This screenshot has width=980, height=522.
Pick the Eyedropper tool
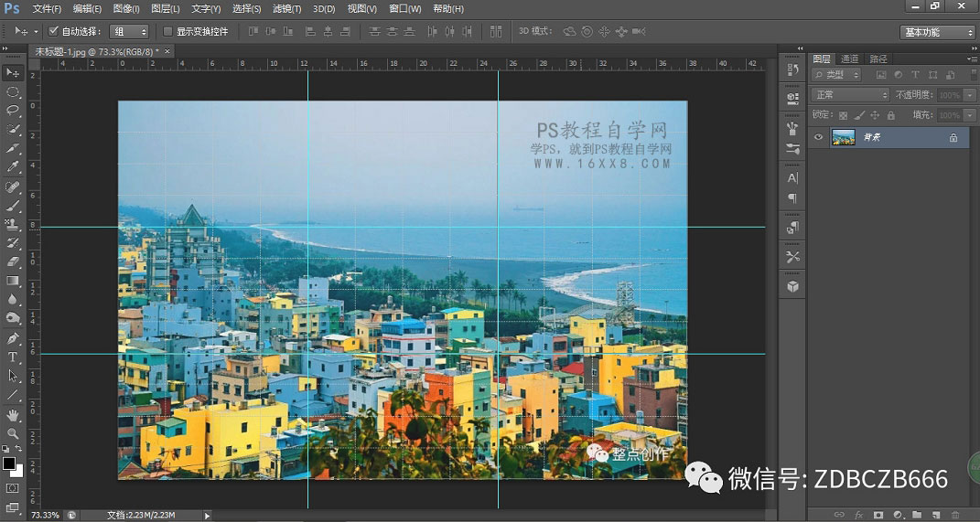[x=13, y=167]
